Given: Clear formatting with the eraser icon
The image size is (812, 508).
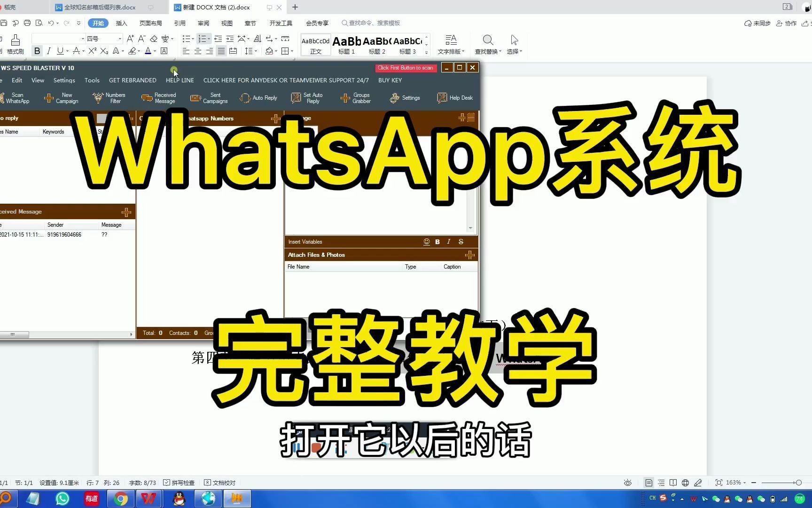Looking at the screenshot, I should (x=154, y=39).
